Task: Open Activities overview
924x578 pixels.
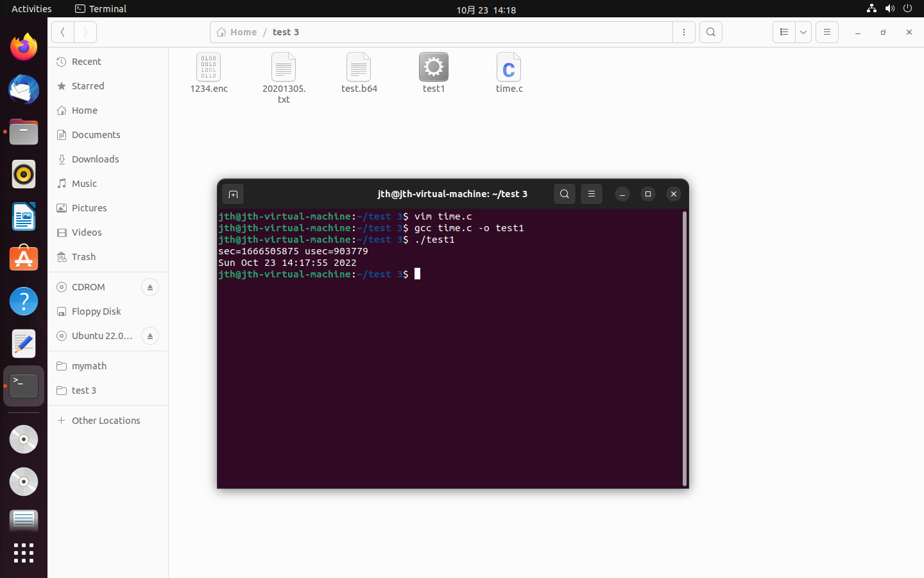Action: (31, 9)
